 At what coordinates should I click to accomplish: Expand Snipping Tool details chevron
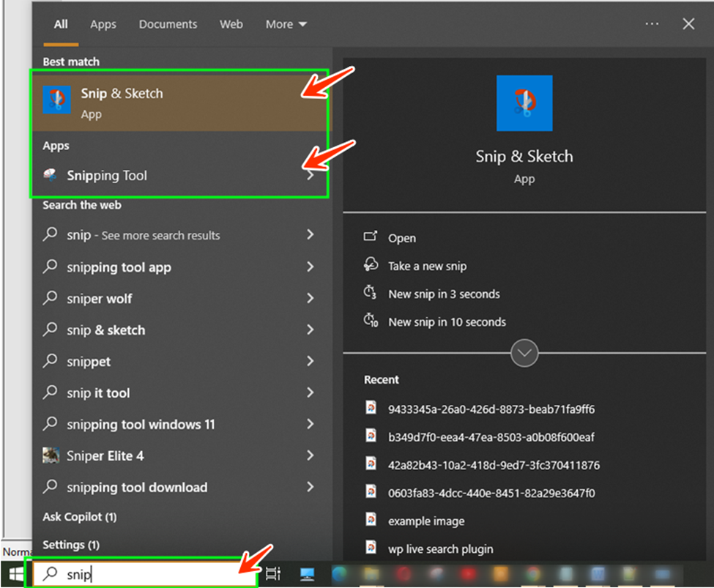[310, 175]
